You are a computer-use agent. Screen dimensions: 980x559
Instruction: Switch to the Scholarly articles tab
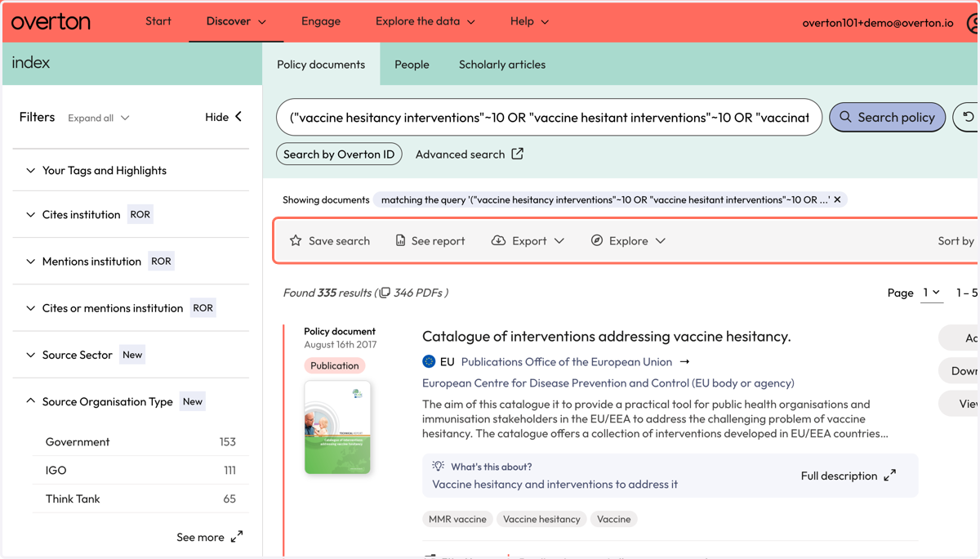click(502, 65)
